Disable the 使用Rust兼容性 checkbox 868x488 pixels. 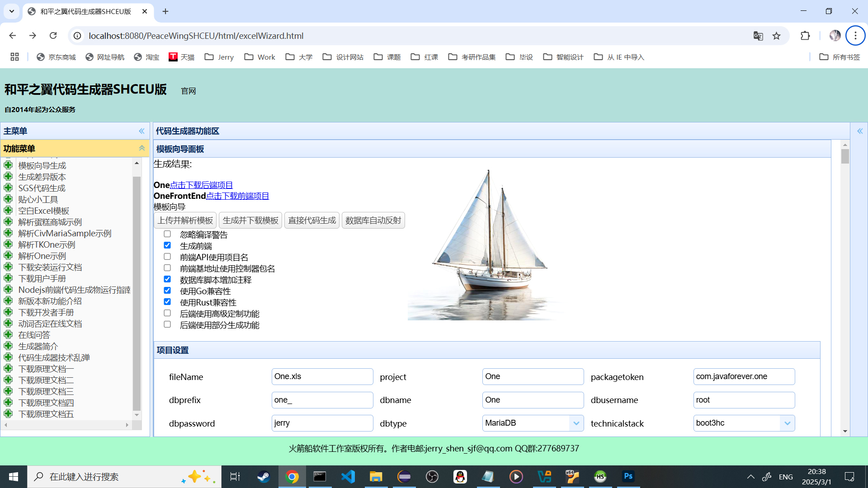click(x=167, y=302)
